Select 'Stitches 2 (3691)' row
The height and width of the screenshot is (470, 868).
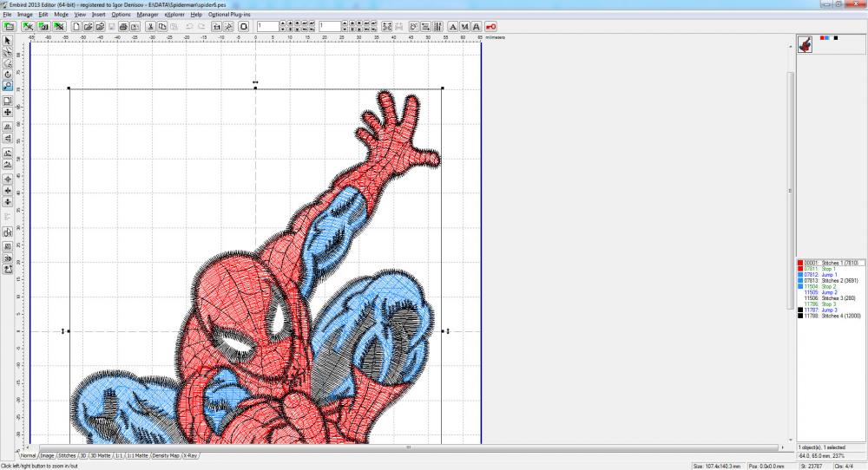pos(831,280)
